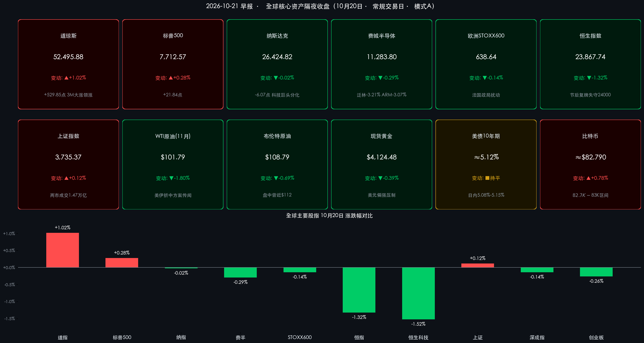Click the -0.02% label under 纳指 bar
Screen dimensions: 644x343
pyautogui.click(x=181, y=273)
